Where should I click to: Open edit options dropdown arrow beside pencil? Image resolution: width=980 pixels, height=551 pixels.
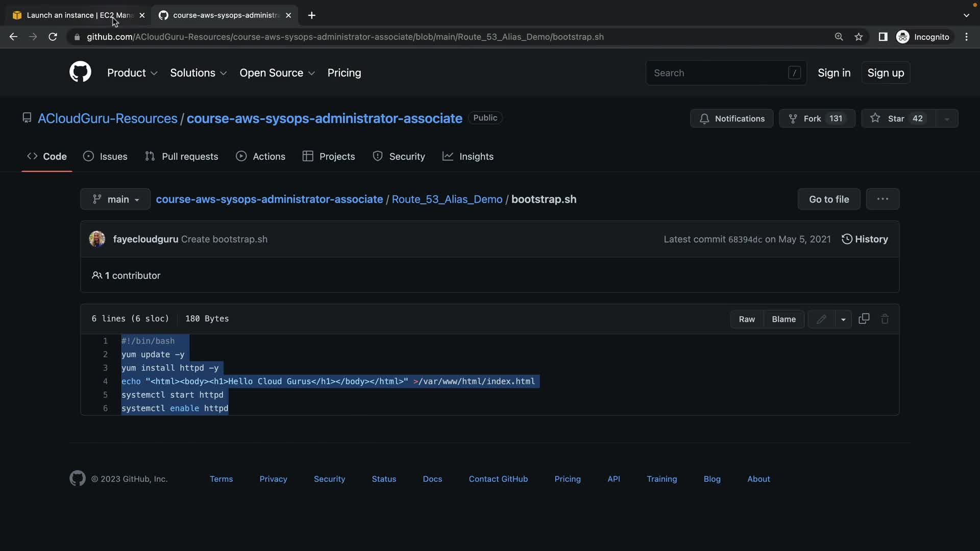tap(843, 319)
